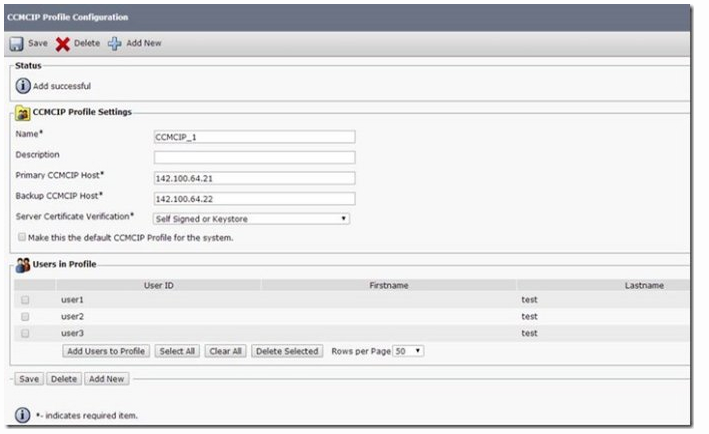Check the box for user2
The image size is (709, 434).
[25, 316]
